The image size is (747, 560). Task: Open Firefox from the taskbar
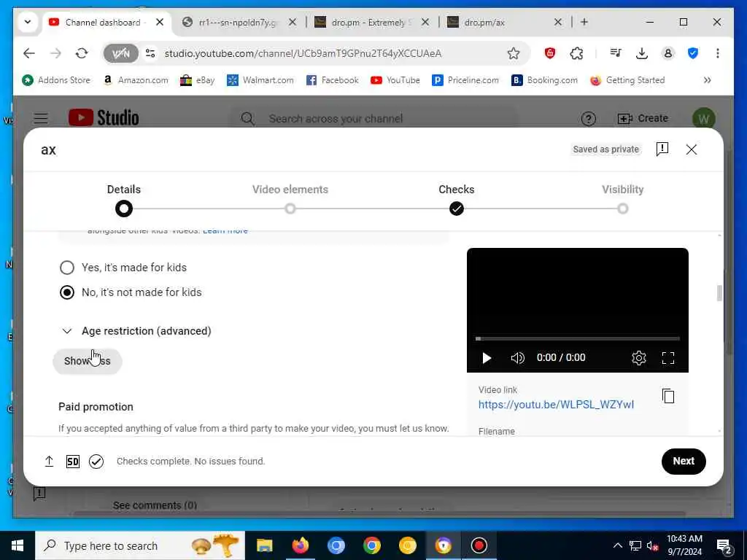(300, 545)
